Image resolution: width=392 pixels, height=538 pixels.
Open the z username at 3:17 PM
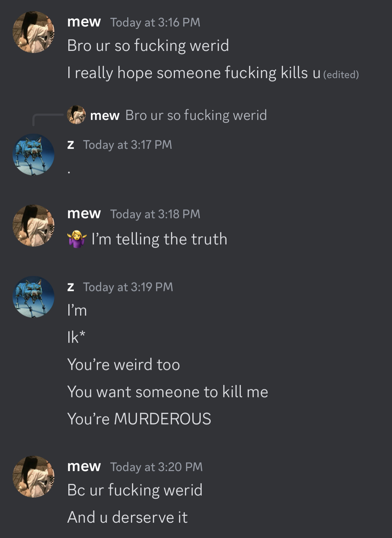pos(71,144)
